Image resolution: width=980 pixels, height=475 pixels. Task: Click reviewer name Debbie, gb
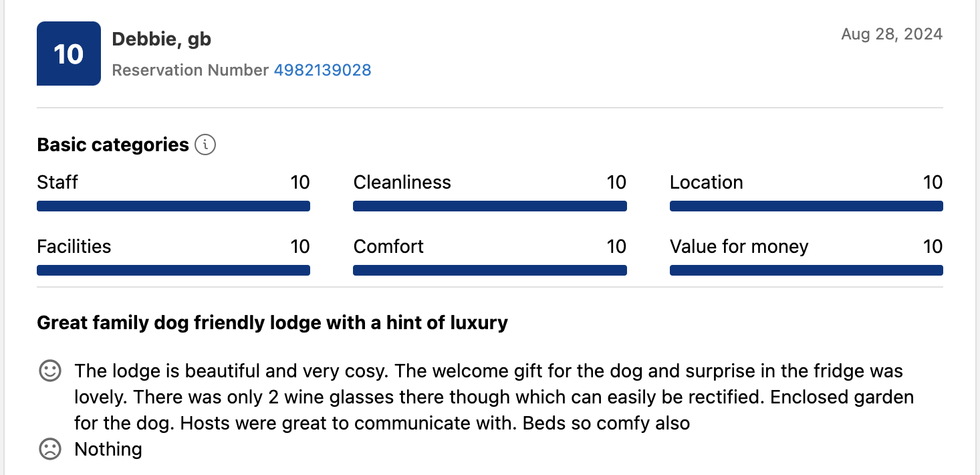(161, 39)
